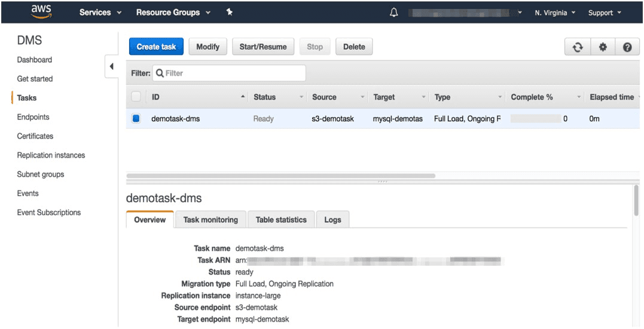644x329 pixels.
Task: Click the s3-demotask source endpoint value
Action: 257,308
